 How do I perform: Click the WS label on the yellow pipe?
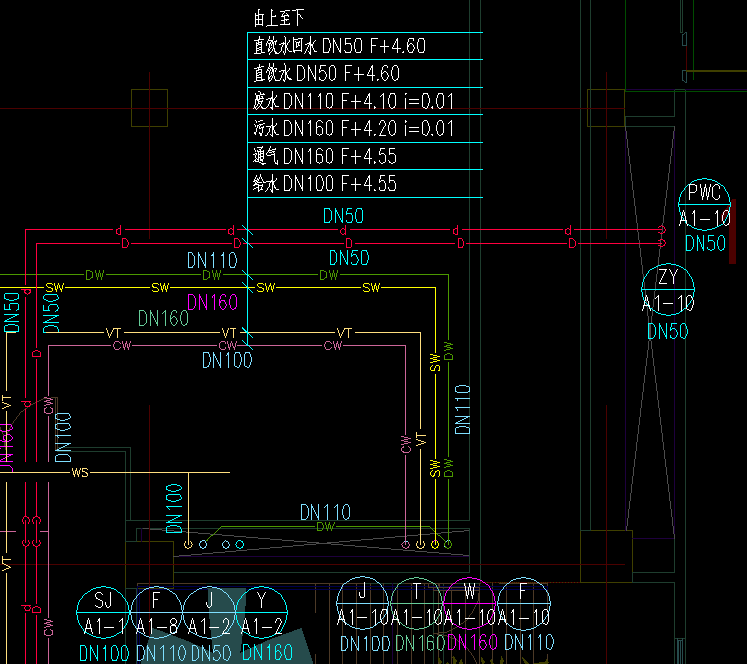(x=80, y=472)
